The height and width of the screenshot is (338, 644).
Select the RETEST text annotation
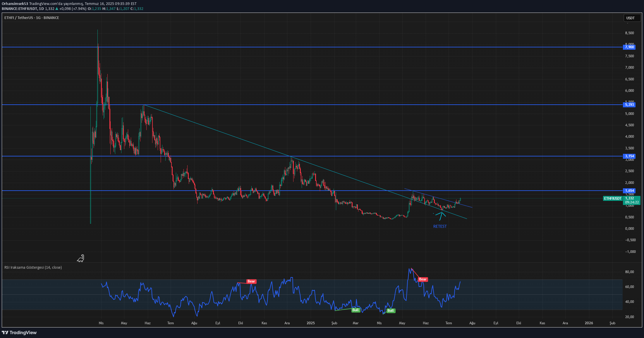click(440, 226)
